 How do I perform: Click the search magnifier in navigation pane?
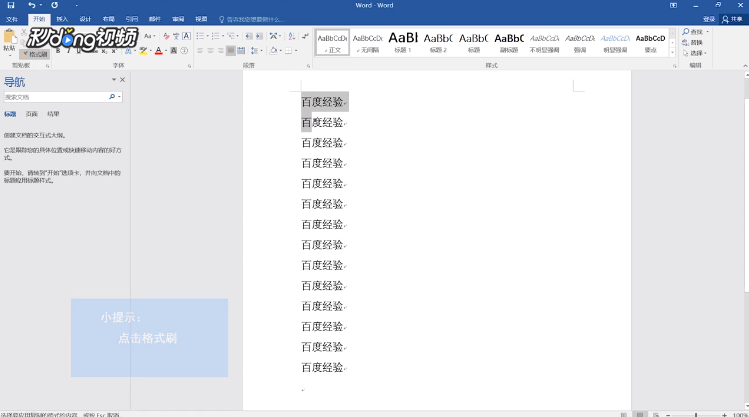(x=112, y=97)
